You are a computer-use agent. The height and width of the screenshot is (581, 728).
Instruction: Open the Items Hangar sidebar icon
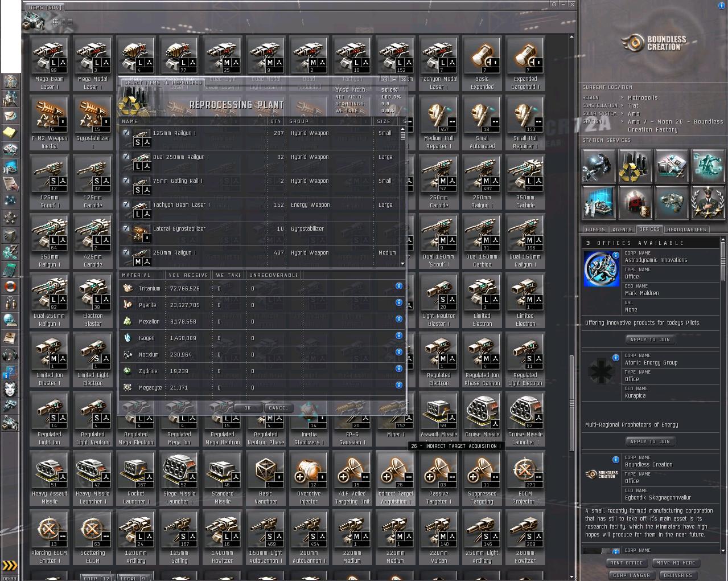(x=10, y=423)
